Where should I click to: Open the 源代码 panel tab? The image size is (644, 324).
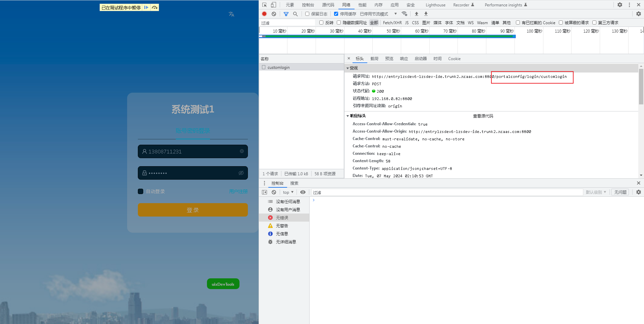[x=328, y=5]
